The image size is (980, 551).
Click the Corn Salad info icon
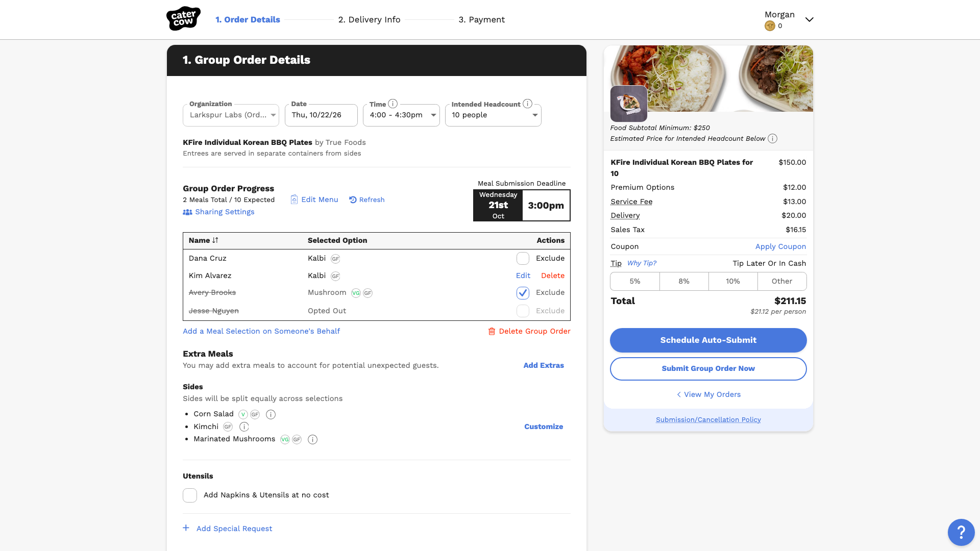[x=271, y=414]
